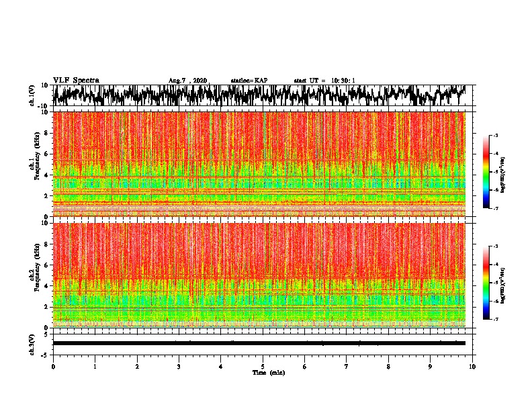Viewport: 532px width, 411px height.
Task: Click the "VLF Spectra" title text
Action: (76, 81)
